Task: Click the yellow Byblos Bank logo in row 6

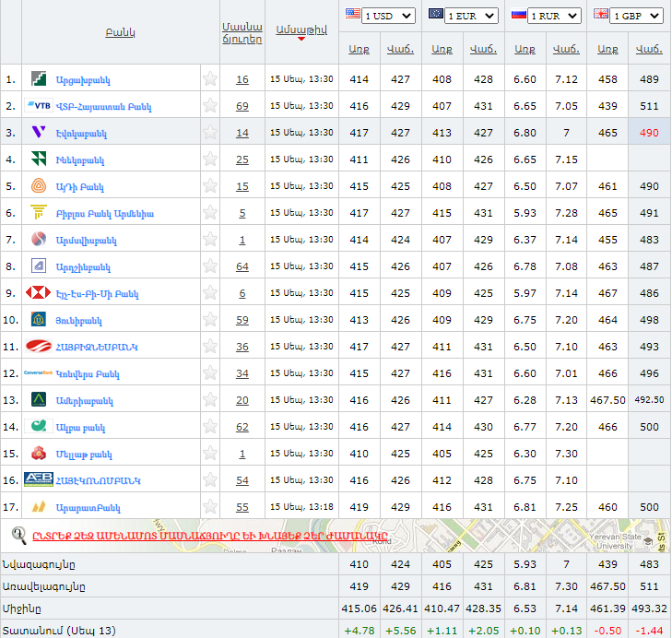Action: 39,212
